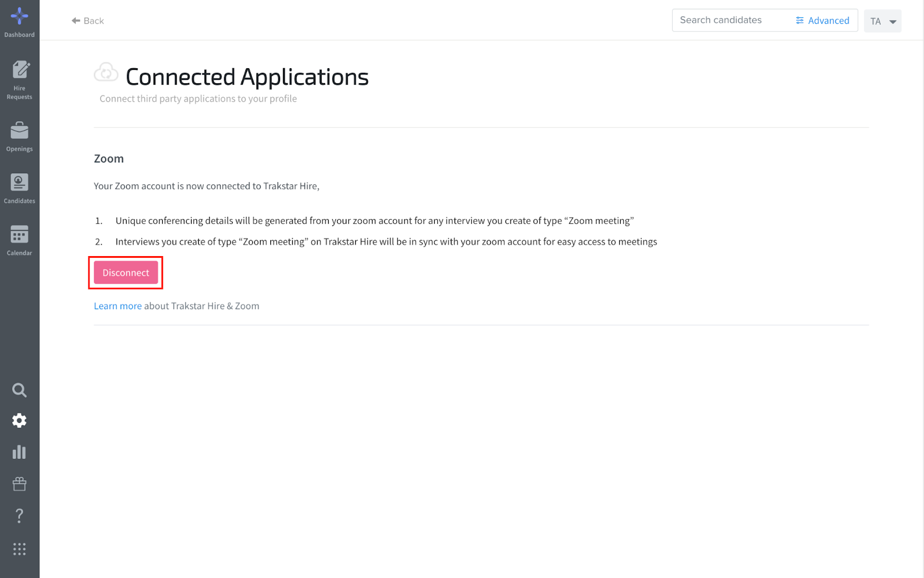Expand the TA user account dropdown
This screenshot has height=578, width=924.
coord(882,21)
